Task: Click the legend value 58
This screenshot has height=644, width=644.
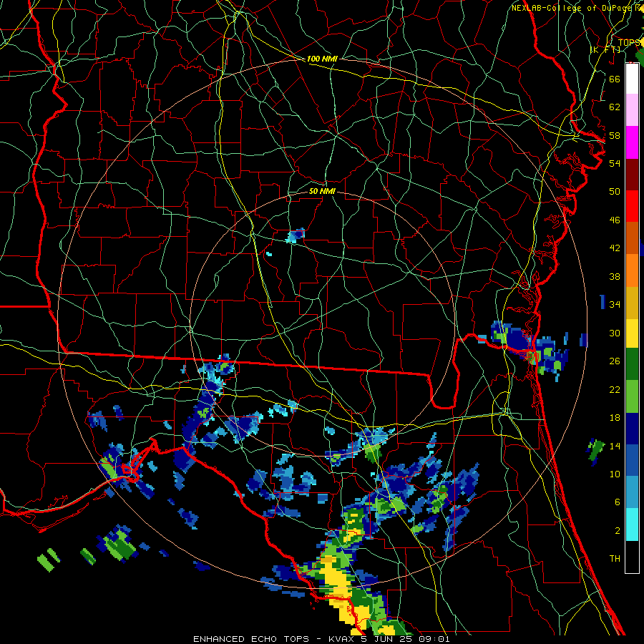Action: click(615, 135)
